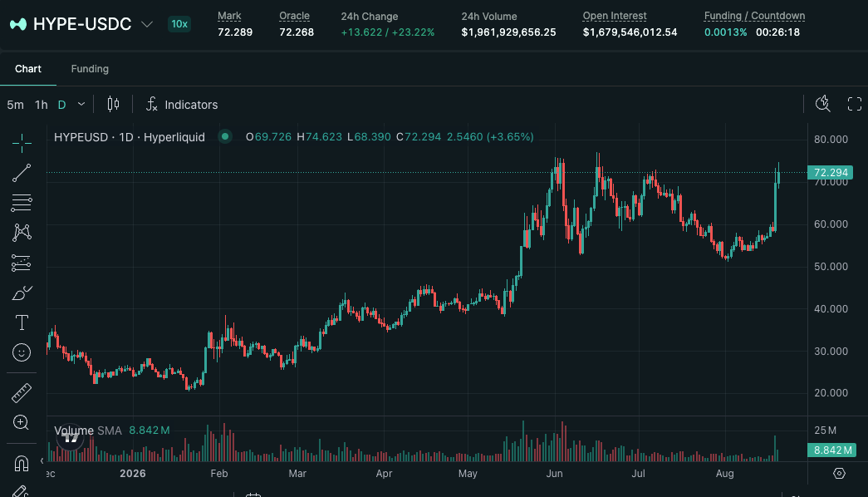
Task: Toggle magnet mode in drawing toolbar
Action: click(22, 463)
